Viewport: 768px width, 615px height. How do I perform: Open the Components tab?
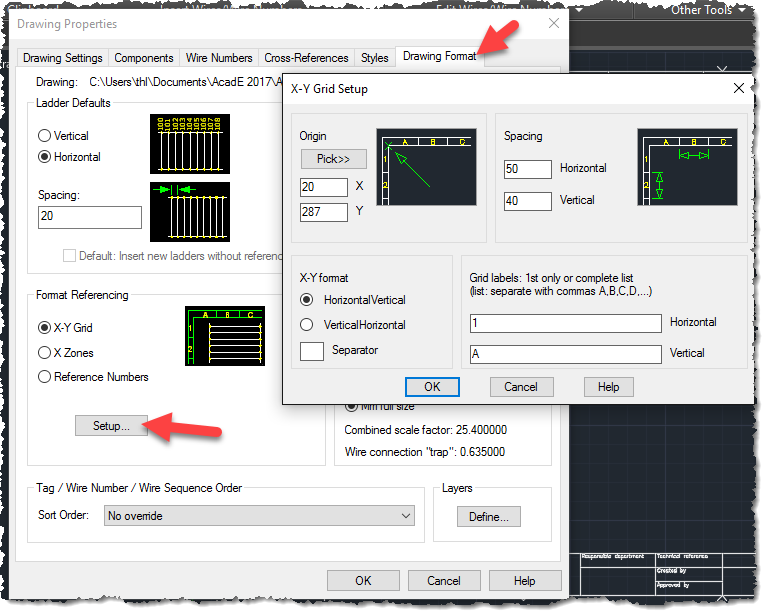144,58
